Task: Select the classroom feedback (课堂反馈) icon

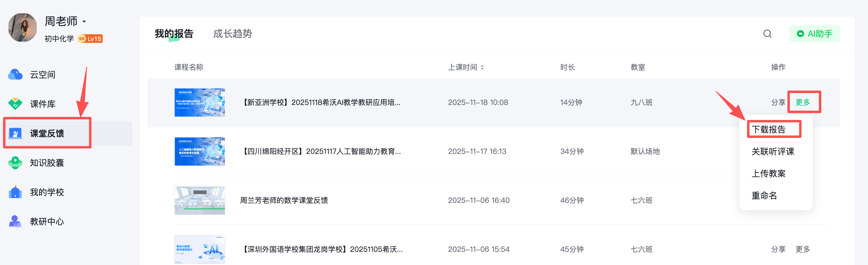Action: pyautogui.click(x=15, y=133)
